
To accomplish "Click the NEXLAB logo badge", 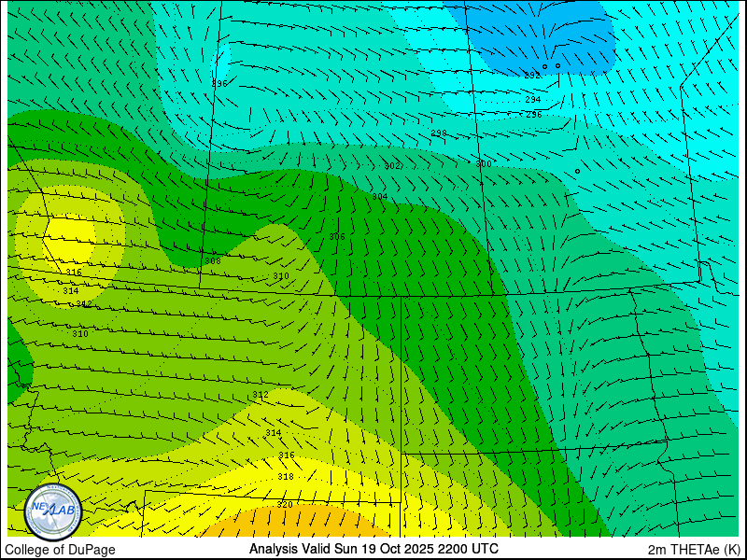I will (x=53, y=511).
